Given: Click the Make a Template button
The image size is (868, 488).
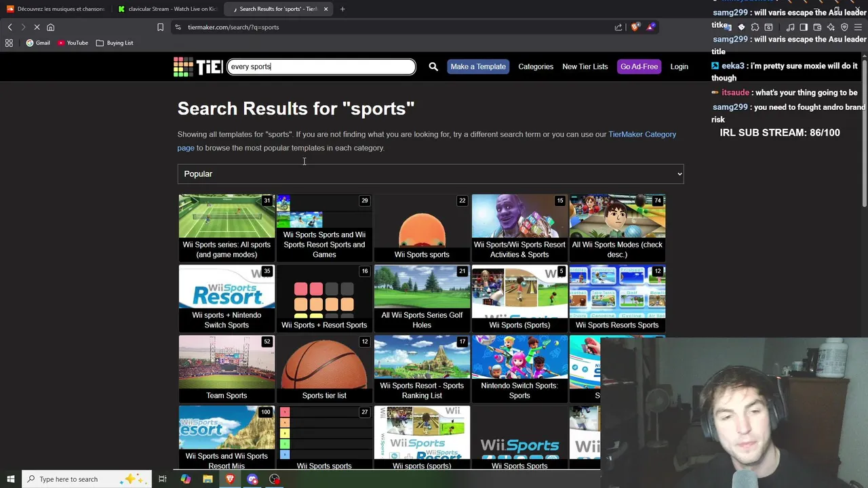Looking at the screenshot, I should [x=478, y=66].
